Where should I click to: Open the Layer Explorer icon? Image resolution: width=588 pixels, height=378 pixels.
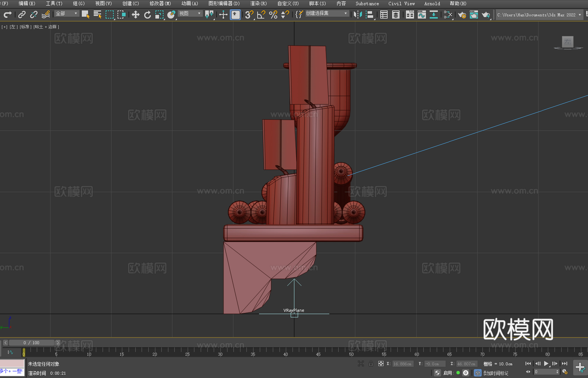396,14
